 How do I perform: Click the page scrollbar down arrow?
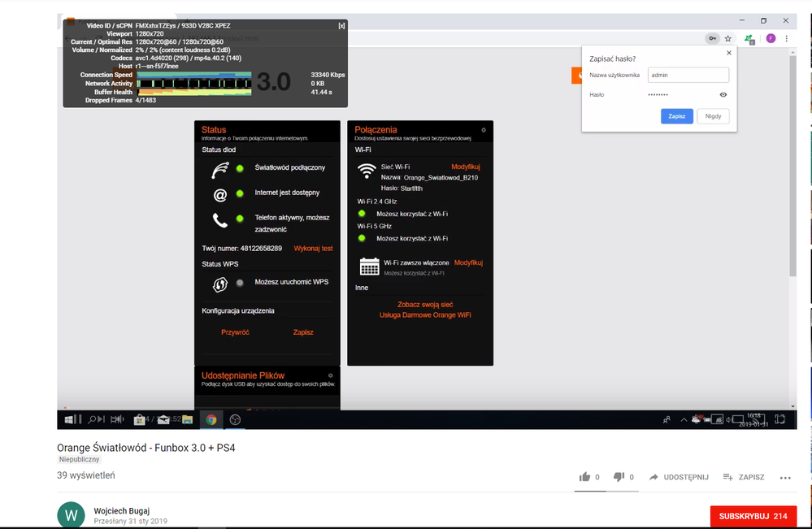pos(792,407)
